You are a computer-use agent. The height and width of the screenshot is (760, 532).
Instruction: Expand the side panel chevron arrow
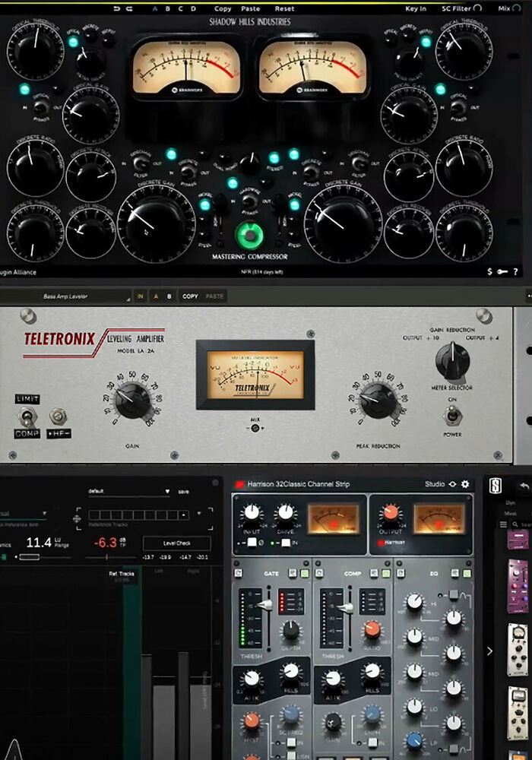[489, 651]
